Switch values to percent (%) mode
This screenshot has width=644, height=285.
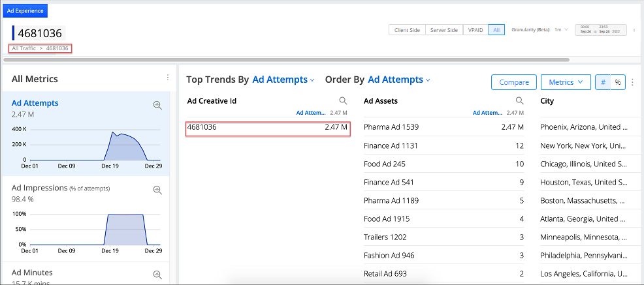[x=617, y=82]
